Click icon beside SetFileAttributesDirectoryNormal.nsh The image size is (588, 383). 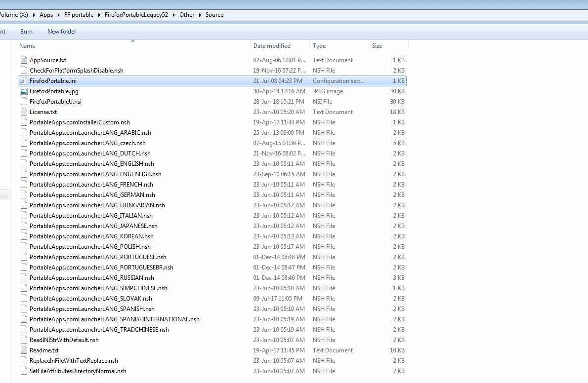(24, 371)
